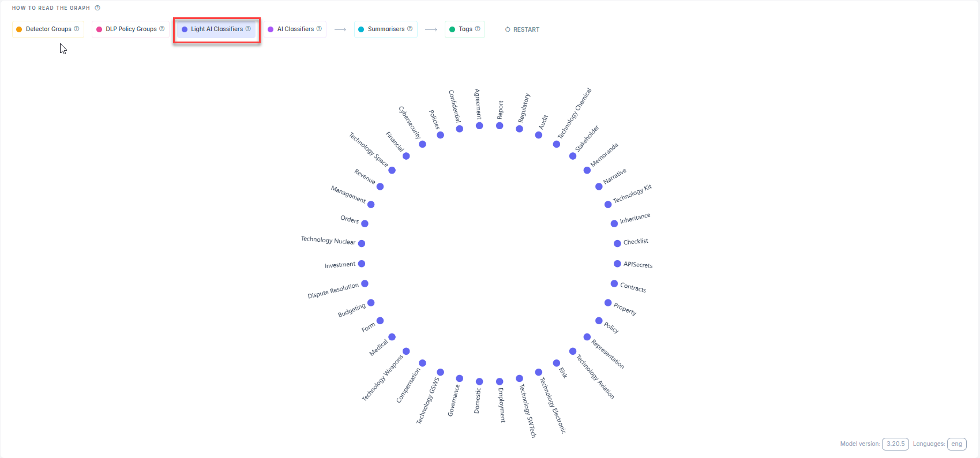Toggle the DLP Policy Groups filter

(x=127, y=29)
